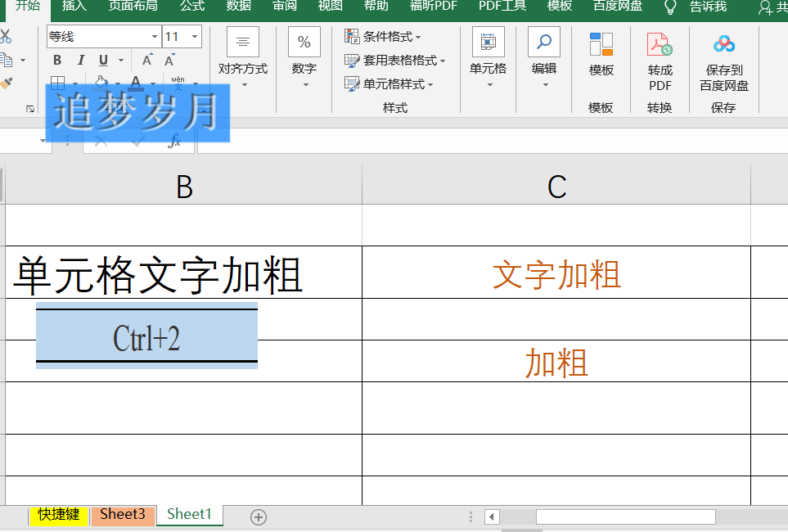The height and width of the screenshot is (532, 788).
Task: Open the font size 11 dropdown
Action: [x=195, y=37]
